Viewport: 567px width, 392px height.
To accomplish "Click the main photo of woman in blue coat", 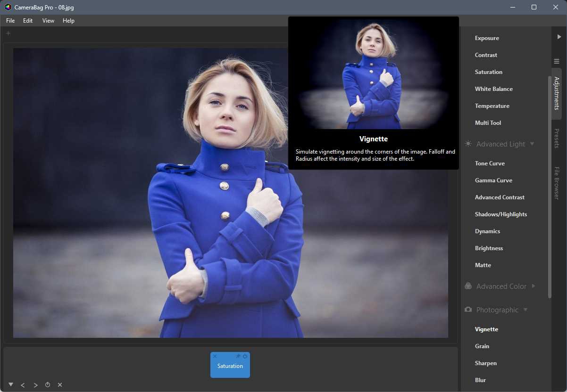I will tap(231, 193).
